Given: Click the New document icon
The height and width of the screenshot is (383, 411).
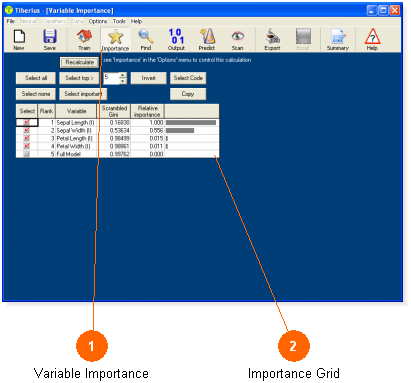Looking at the screenshot, I should (19, 36).
